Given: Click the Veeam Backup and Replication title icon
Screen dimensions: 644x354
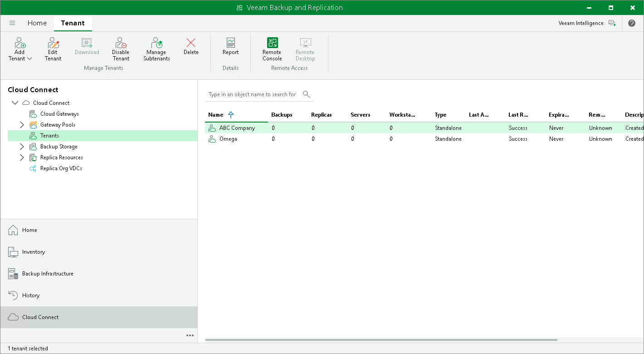Looking at the screenshot, I should click(x=239, y=8).
